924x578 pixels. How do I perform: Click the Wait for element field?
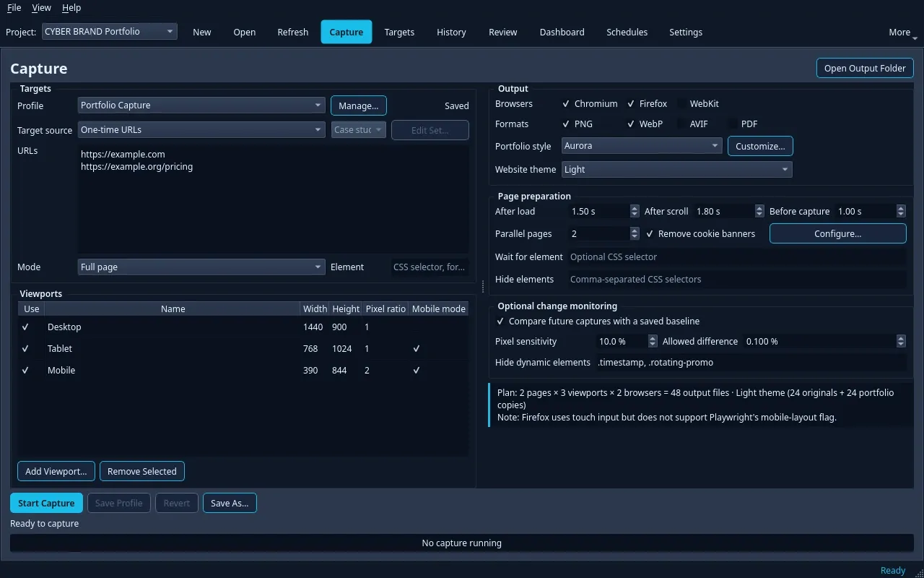point(736,257)
